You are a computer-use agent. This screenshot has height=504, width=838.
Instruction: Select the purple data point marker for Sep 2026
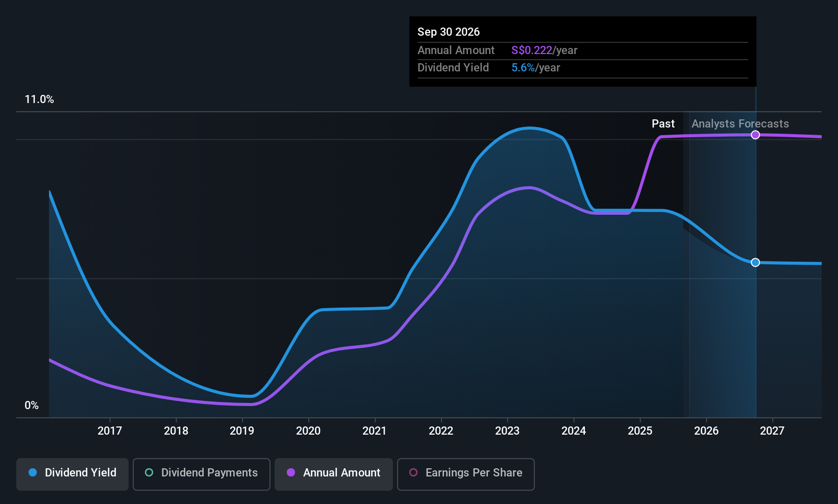(x=755, y=135)
